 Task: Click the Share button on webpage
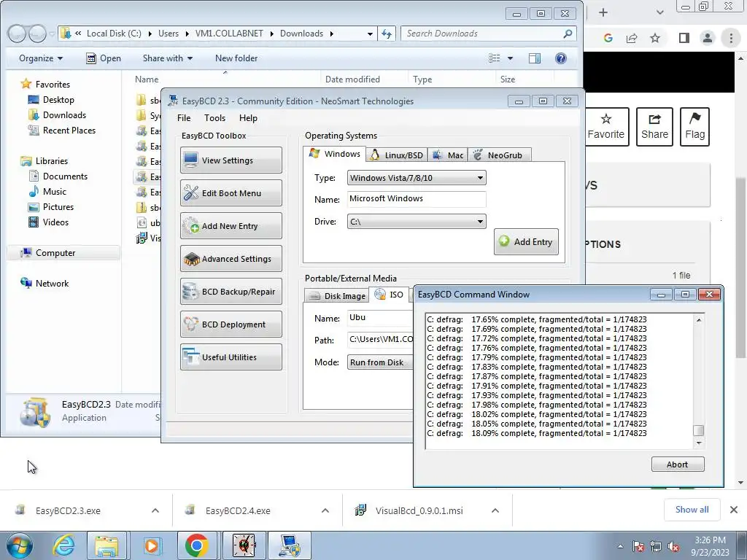pos(654,127)
